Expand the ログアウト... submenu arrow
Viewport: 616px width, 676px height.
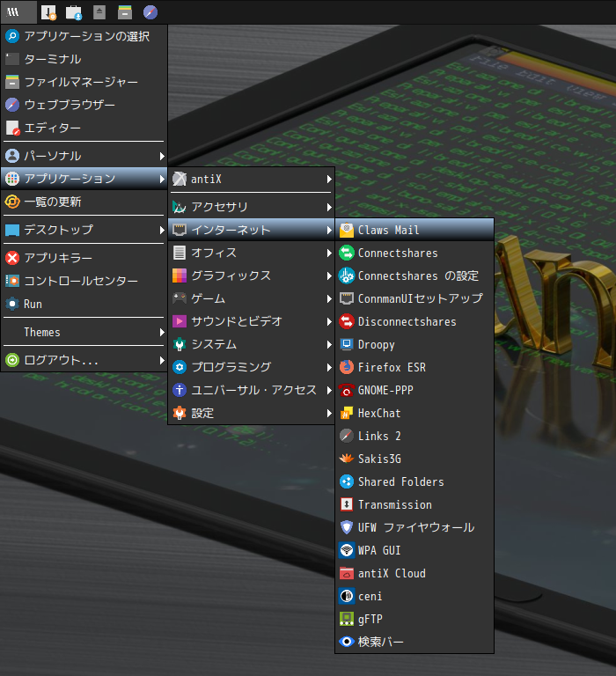point(162,360)
